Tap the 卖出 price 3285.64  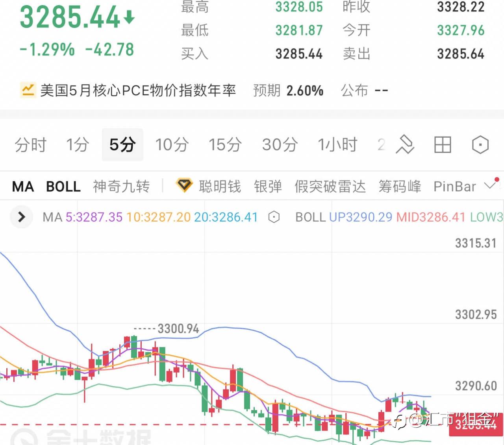[x=461, y=54]
